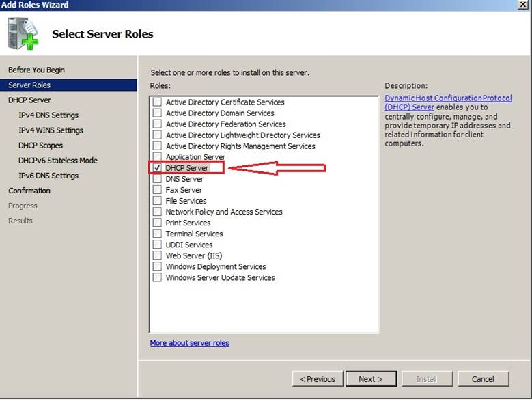
Task: Check Network Policy and Access Services checkbox
Action: pyautogui.click(x=157, y=211)
